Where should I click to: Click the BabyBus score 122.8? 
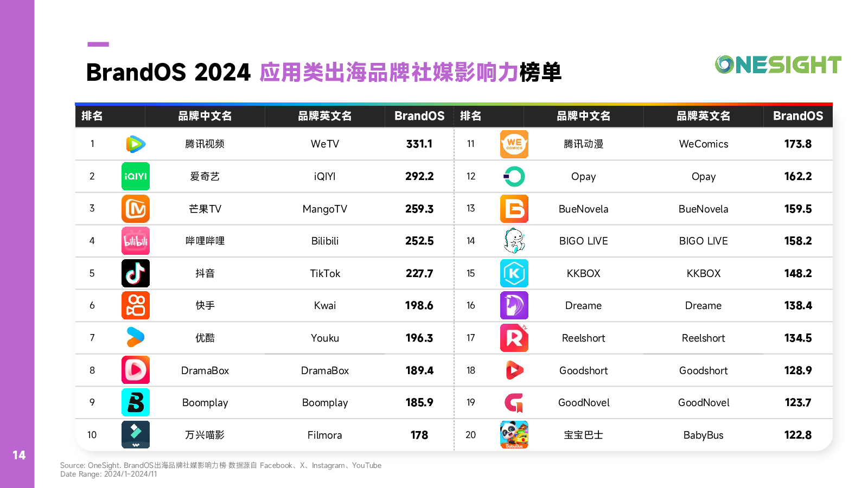click(x=798, y=435)
